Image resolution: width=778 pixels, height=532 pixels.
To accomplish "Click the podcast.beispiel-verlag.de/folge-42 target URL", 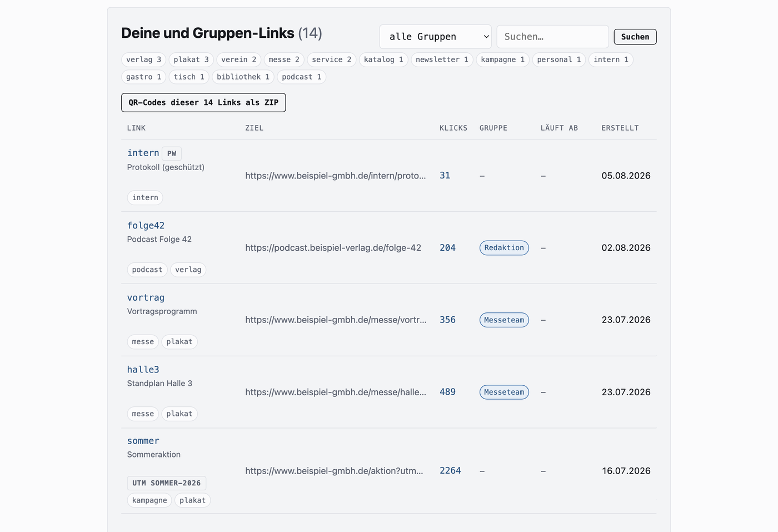I will (x=333, y=247).
